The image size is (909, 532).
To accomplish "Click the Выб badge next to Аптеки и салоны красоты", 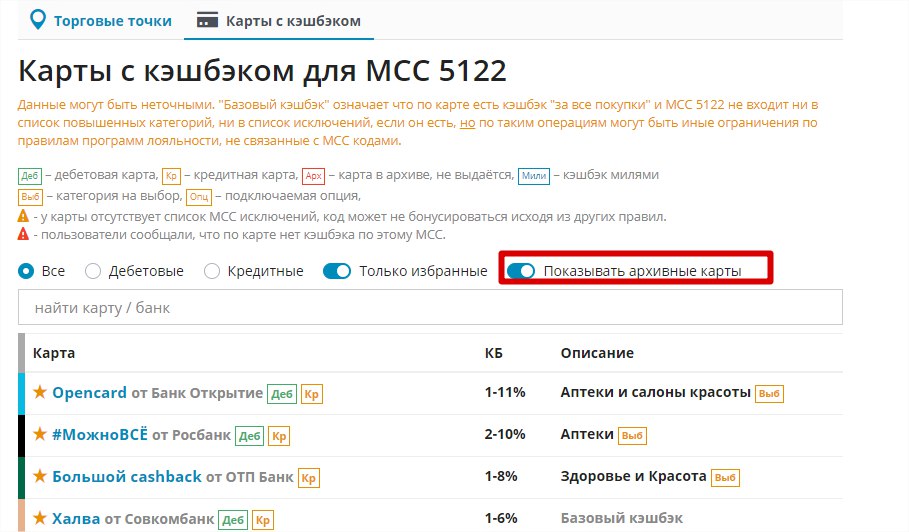I will (x=769, y=393).
